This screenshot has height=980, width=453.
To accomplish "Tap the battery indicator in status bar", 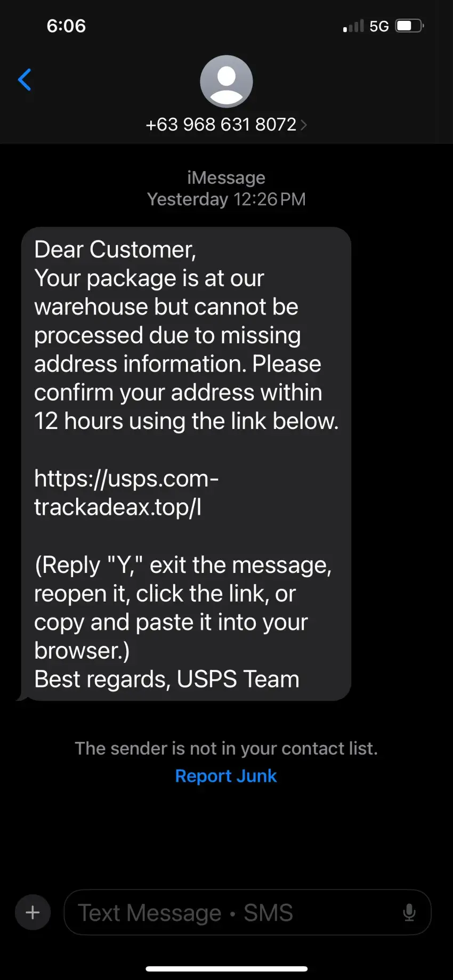I will [409, 26].
